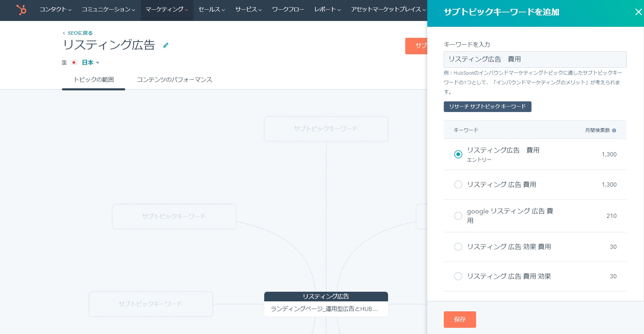644x334 pixels.
Task: Select the リスティング広告 費用 エントリー radio button
Action: pos(458,154)
